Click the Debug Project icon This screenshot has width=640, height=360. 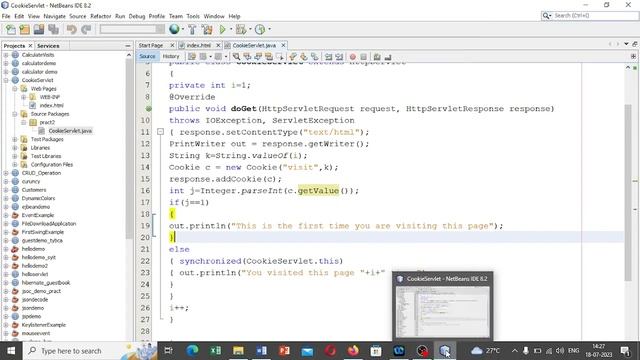pyautogui.click(x=240, y=29)
